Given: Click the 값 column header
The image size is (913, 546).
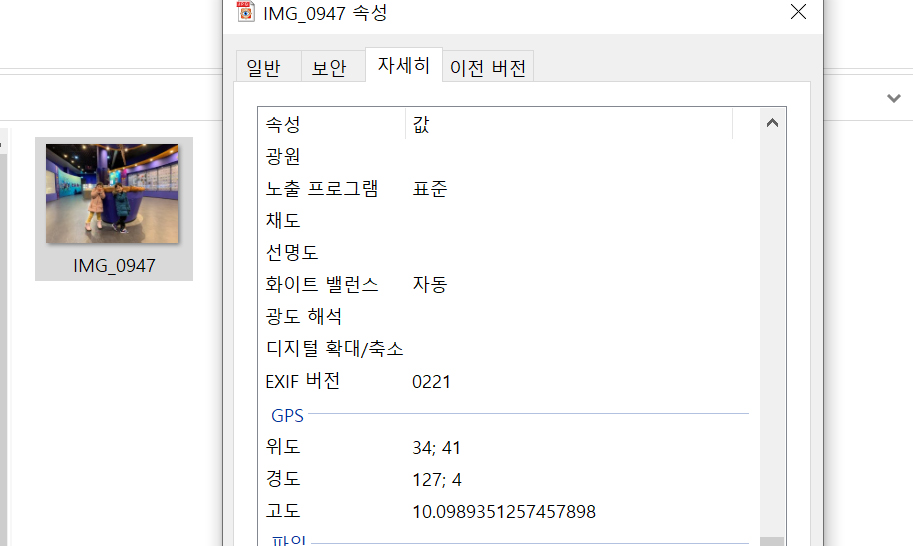Looking at the screenshot, I should pyautogui.click(x=569, y=123).
